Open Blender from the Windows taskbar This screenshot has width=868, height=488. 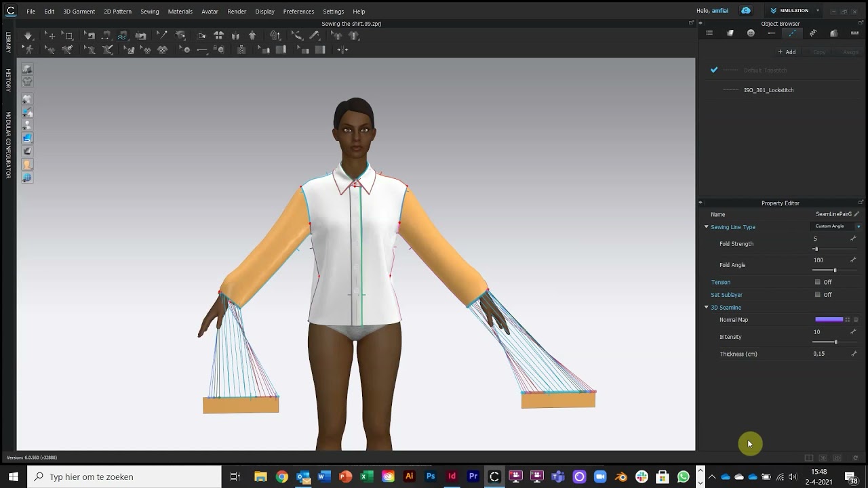click(x=621, y=476)
